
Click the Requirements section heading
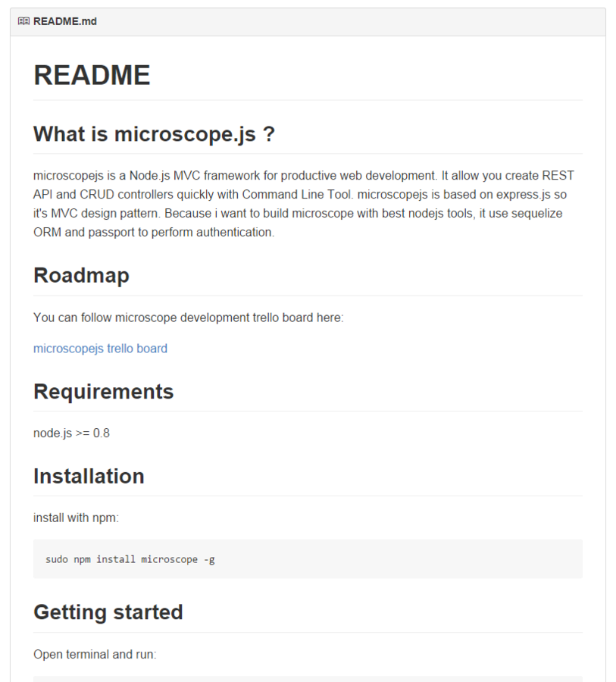[104, 391]
